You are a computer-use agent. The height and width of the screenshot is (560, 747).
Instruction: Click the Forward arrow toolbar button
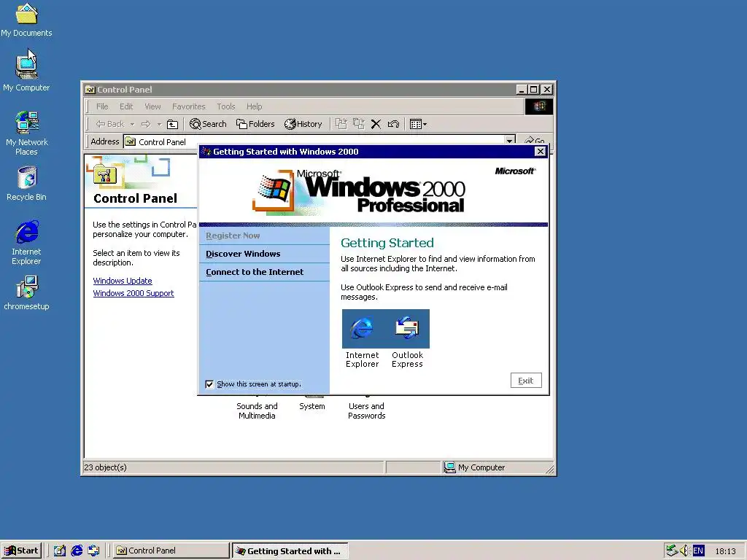click(x=146, y=124)
